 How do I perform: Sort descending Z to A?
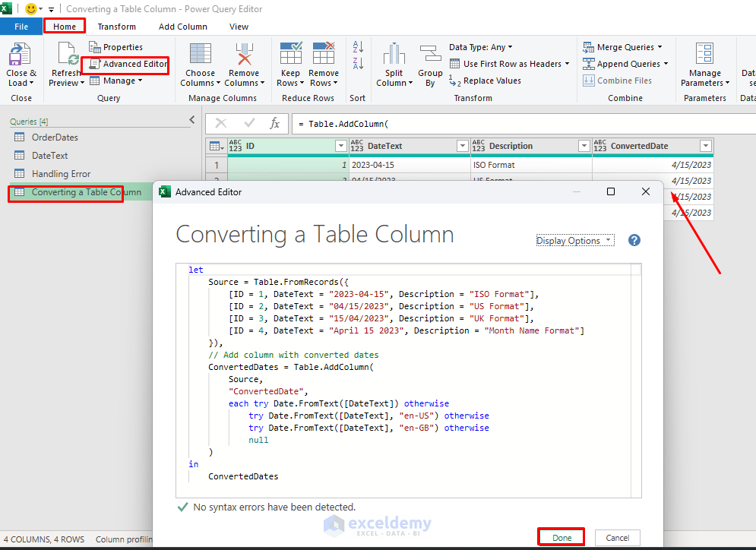[x=358, y=63]
